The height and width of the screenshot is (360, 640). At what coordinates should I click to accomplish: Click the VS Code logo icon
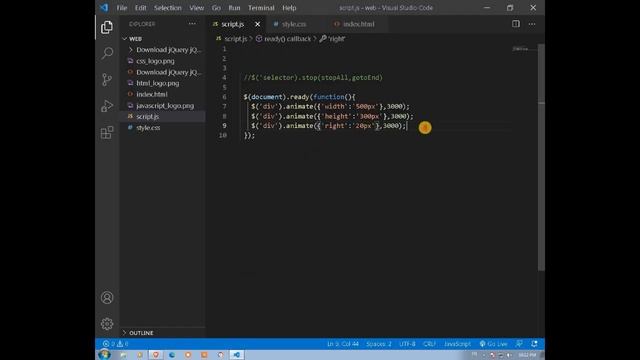[104, 8]
